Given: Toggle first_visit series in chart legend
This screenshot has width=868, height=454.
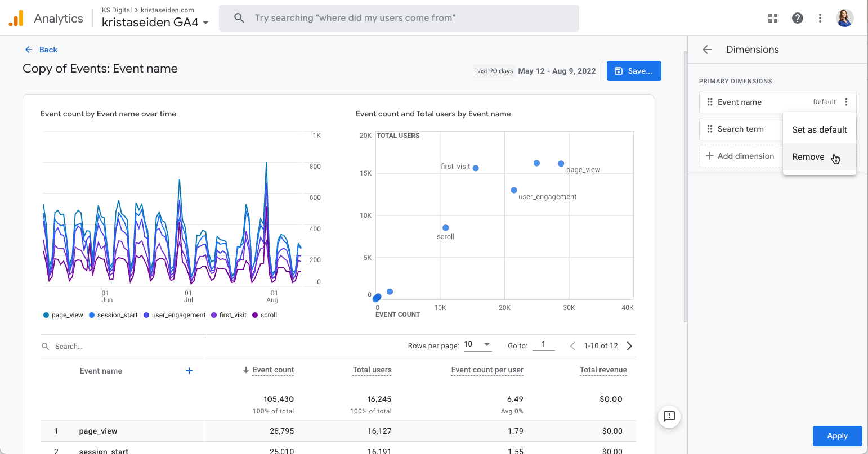Looking at the screenshot, I should click(229, 315).
